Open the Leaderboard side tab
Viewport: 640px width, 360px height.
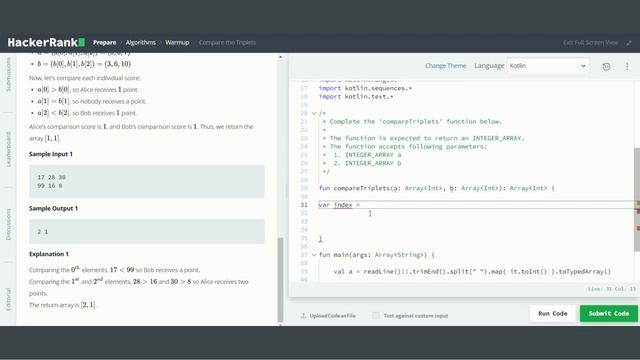coord(8,149)
